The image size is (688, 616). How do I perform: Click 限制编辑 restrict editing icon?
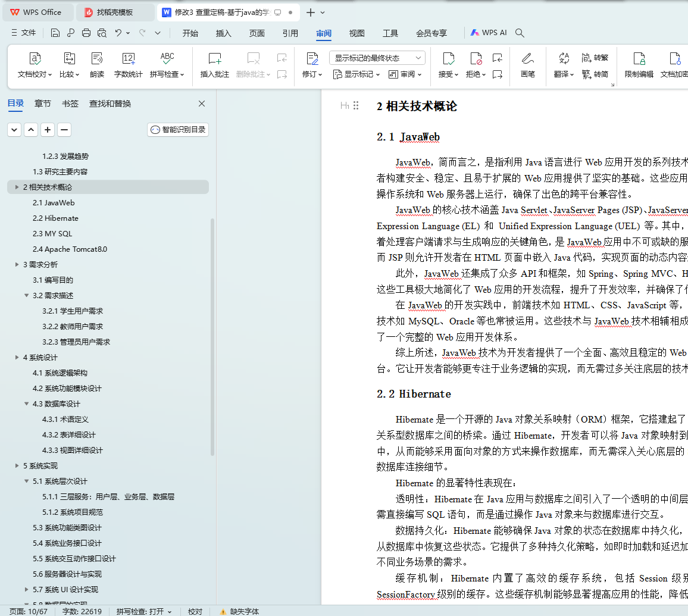639,59
